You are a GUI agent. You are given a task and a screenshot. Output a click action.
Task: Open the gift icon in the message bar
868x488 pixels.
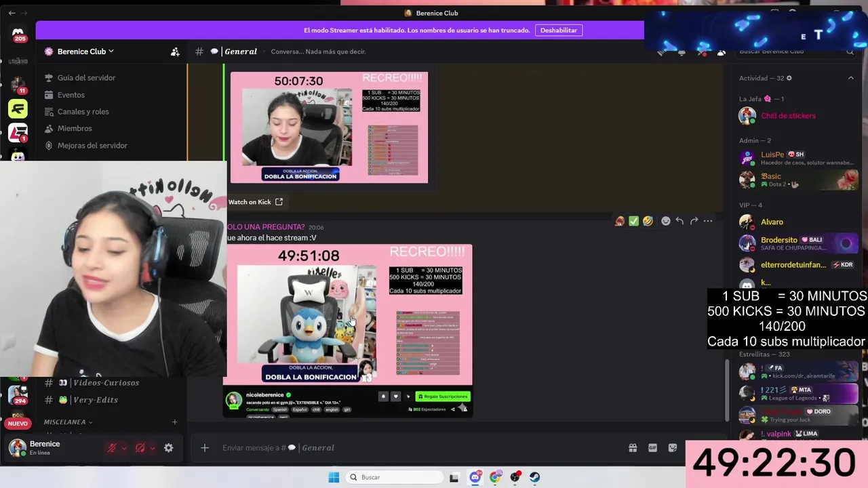click(633, 448)
